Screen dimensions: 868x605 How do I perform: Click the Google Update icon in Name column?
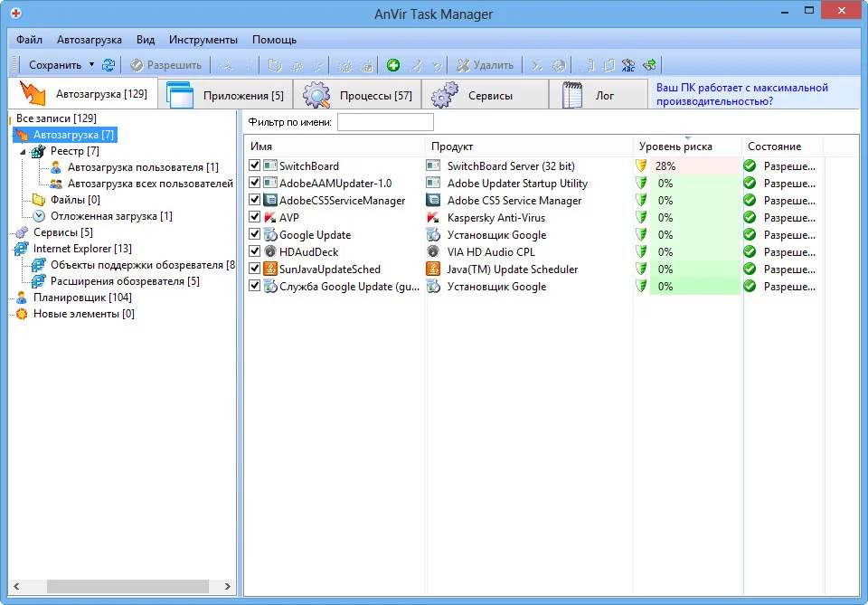[x=270, y=235]
